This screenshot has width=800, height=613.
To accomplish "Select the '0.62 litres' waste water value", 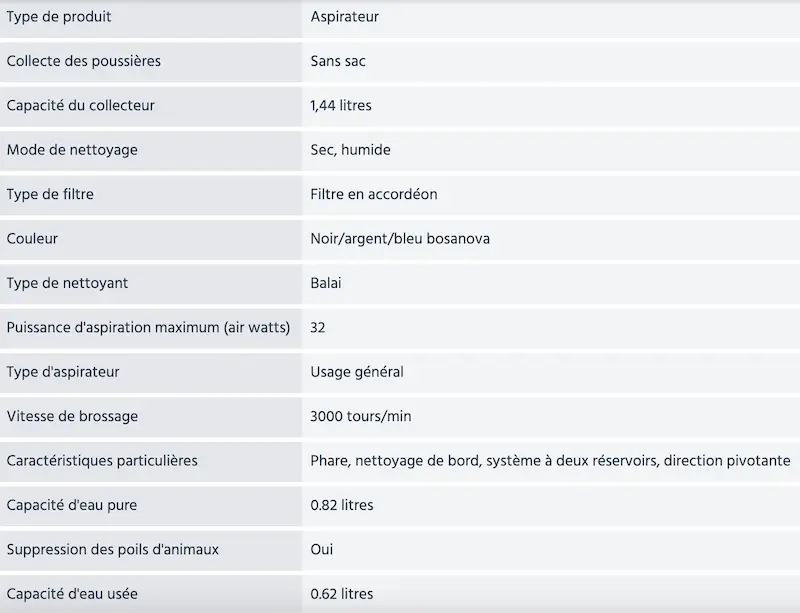I will coord(342,594).
